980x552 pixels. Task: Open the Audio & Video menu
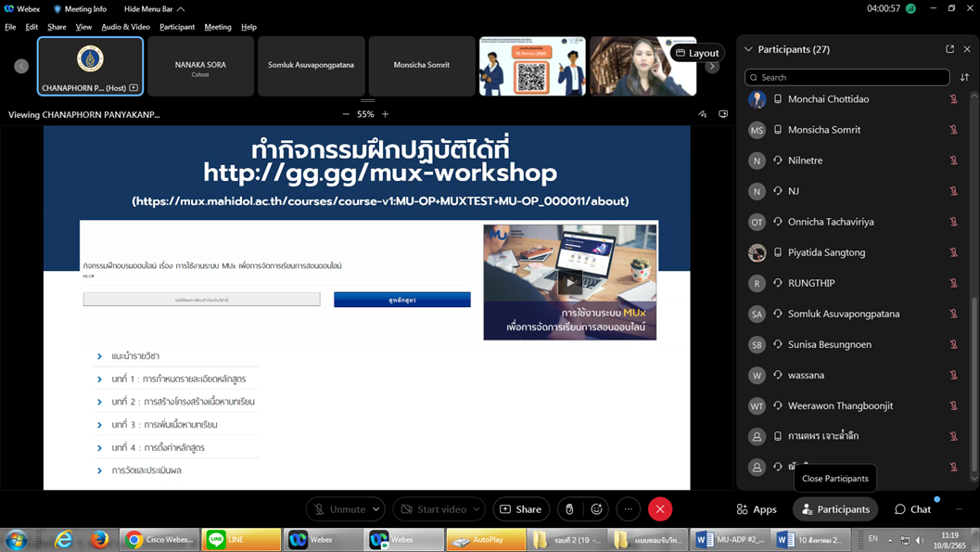[x=125, y=27]
